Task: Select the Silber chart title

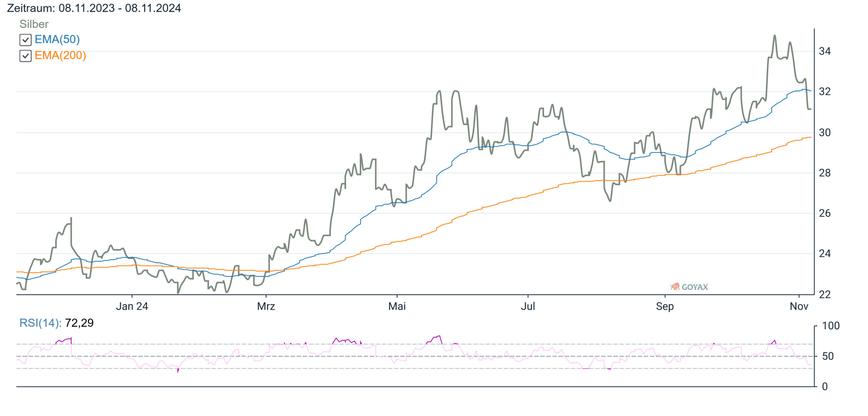Action: [34, 24]
